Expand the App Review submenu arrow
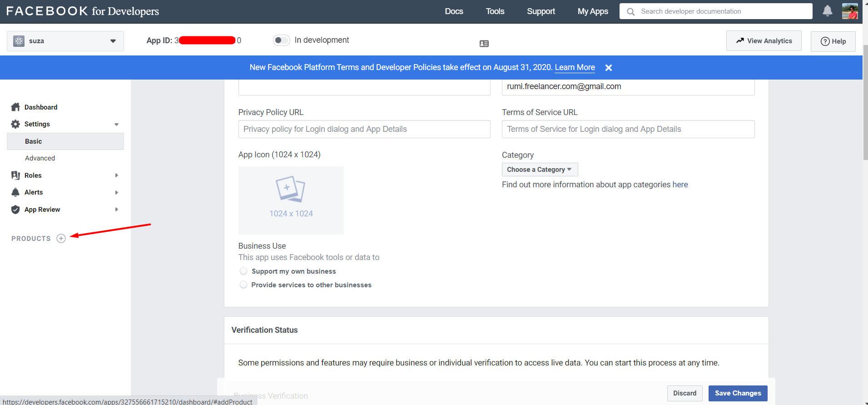This screenshot has width=868, height=405. click(116, 210)
